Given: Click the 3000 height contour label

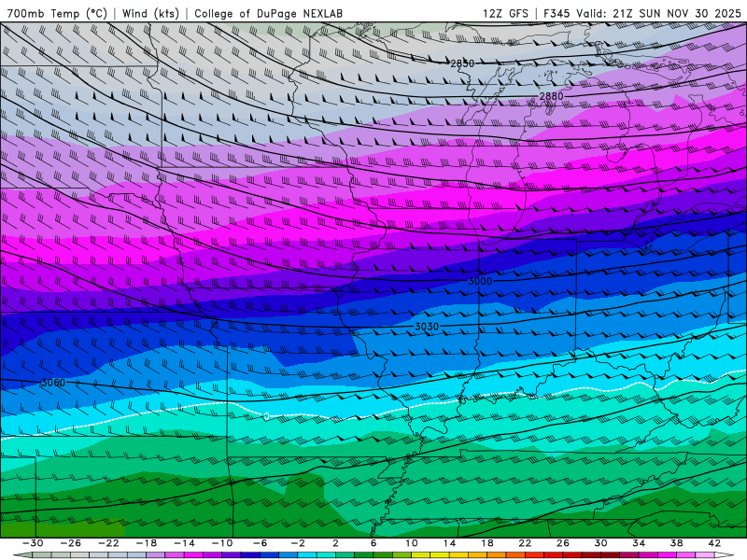Looking at the screenshot, I should click(480, 281).
